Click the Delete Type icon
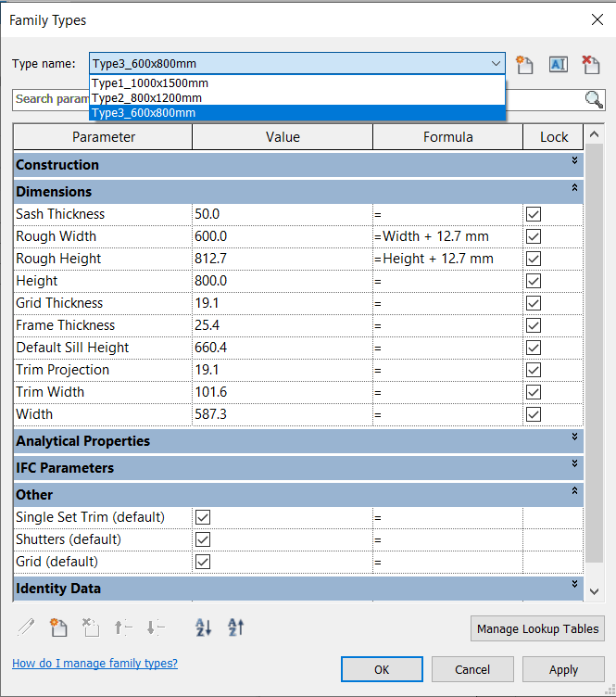Screen dimensions: 616x697 tap(590, 64)
